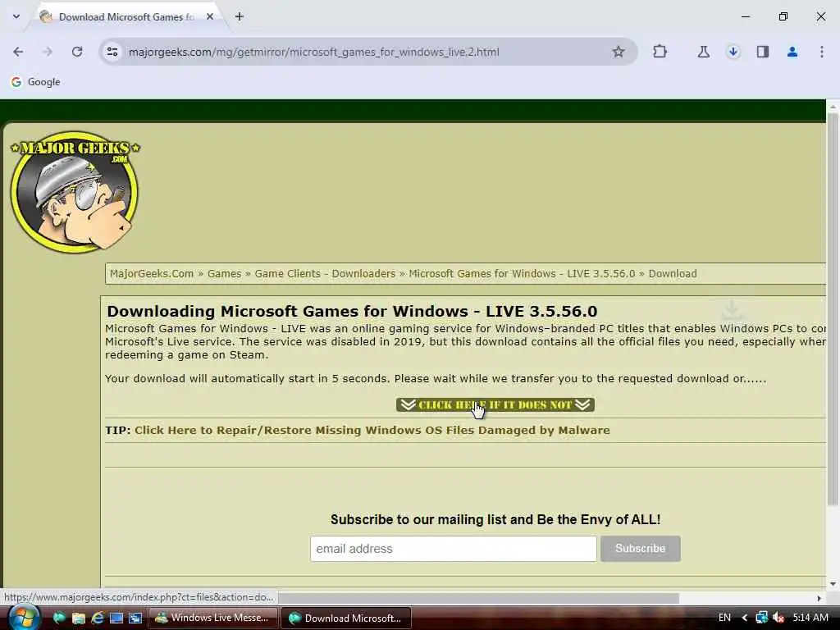
Task: Focus the email address field
Action: 453,549
